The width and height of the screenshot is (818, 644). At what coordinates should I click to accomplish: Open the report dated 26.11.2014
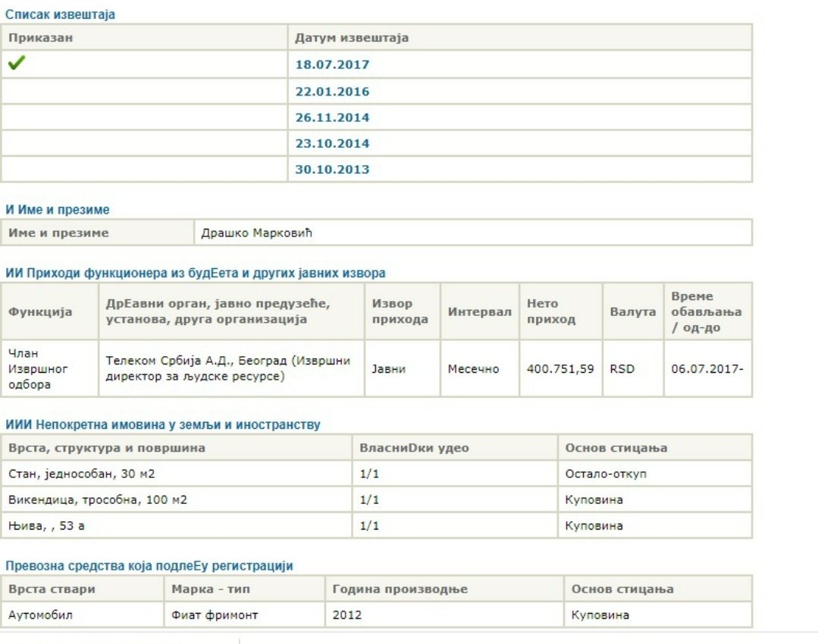pos(332,117)
